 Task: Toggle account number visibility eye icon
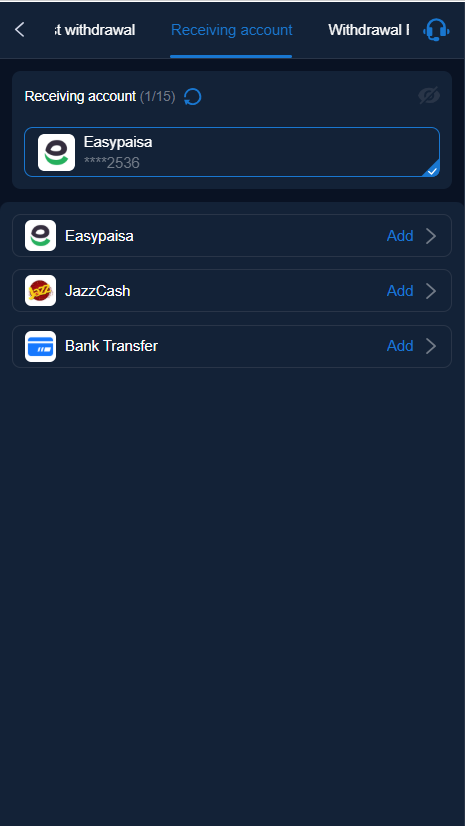pyautogui.click(x=429, y=95)
